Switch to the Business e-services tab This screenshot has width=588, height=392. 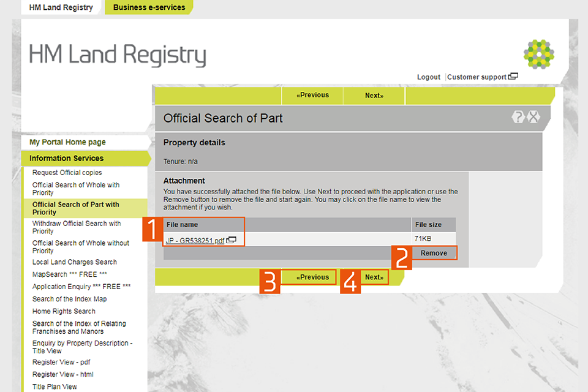149,7
